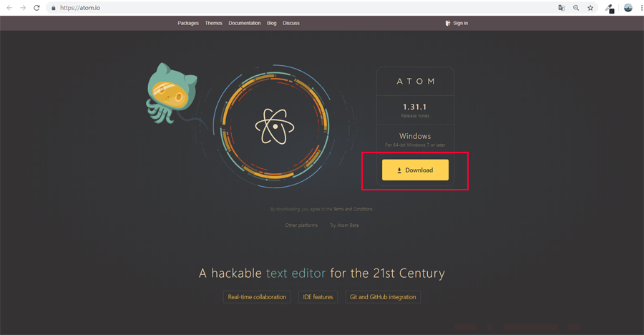Open the zoom magnifier icon
The image size is (644, 335).
[x=576, y=8]
